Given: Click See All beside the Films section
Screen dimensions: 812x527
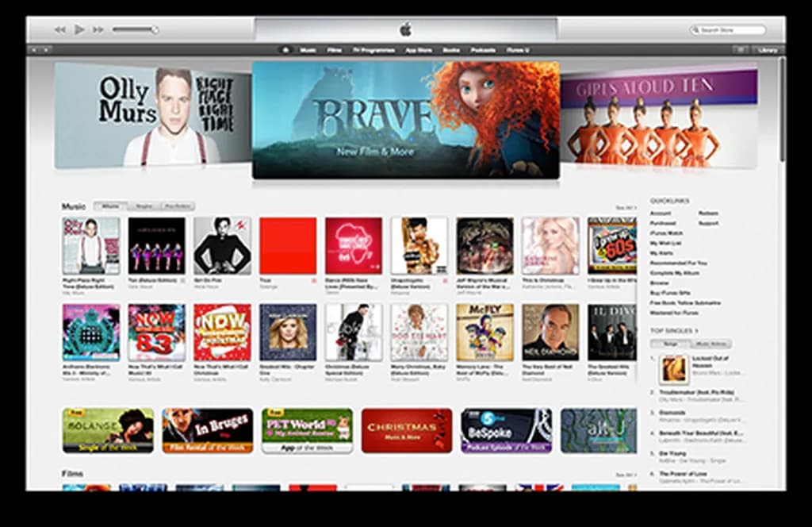Looking at the screenshot, I should pos(626,475).
